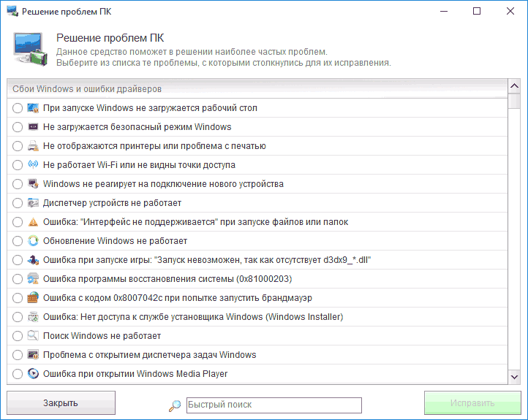Viewport: 528px width, 420px height.
Task: Click the scrollbar down arrow
Action: 514,377
